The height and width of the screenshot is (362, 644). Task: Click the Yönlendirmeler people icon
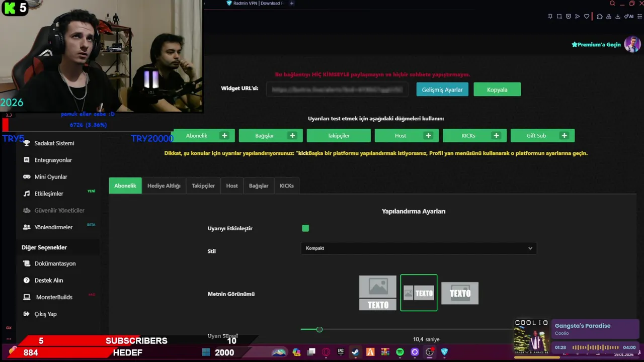click(x=27, y=227)
